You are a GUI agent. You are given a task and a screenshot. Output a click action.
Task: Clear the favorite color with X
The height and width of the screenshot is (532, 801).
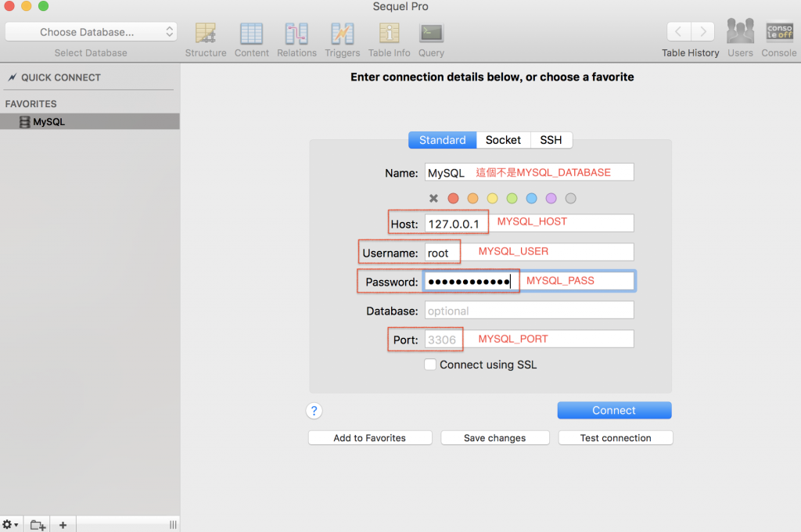[433, 198]
